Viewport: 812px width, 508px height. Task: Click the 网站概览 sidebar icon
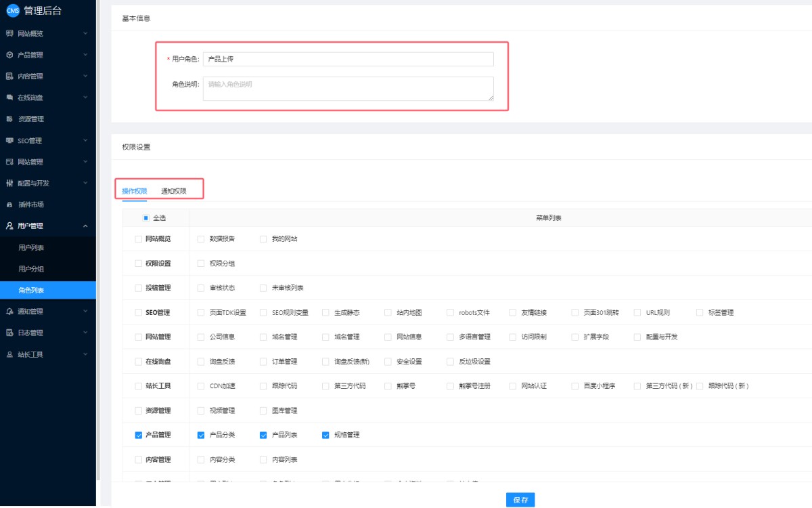[9, 33]
